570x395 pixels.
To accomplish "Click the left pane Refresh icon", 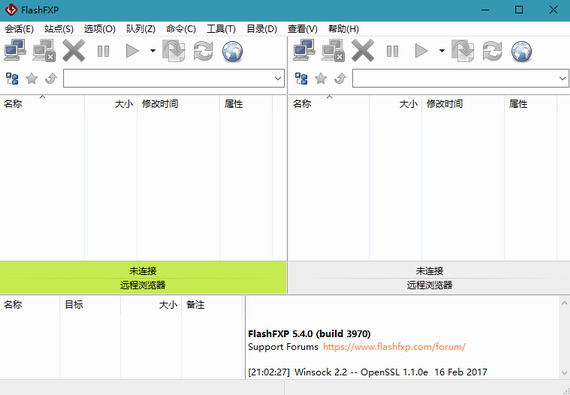I will click(x=203, y=51).
